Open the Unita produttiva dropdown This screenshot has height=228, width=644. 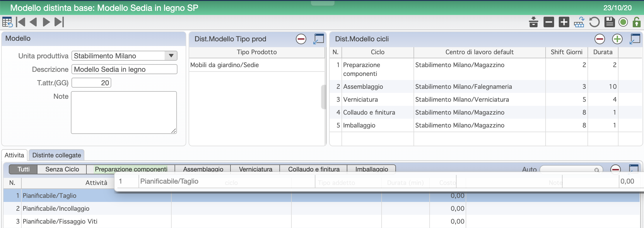point(171,56)
